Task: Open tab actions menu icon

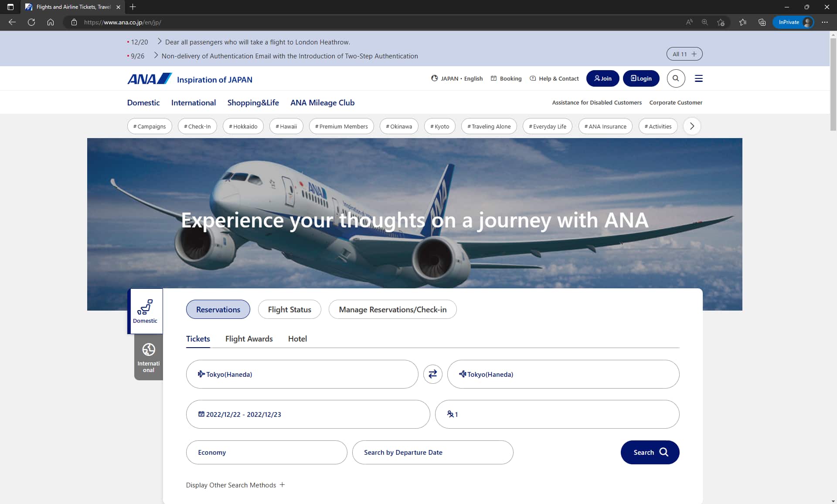Action: [10, 7]
